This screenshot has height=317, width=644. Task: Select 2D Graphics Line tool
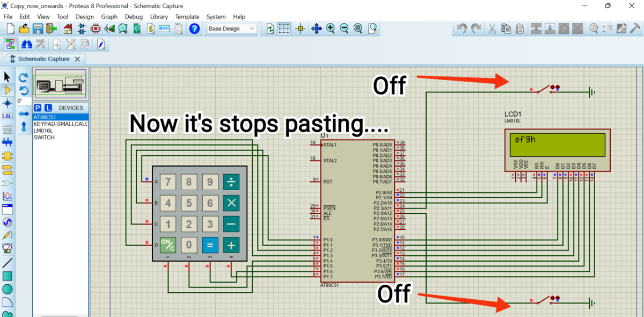(x=7, y=263)
